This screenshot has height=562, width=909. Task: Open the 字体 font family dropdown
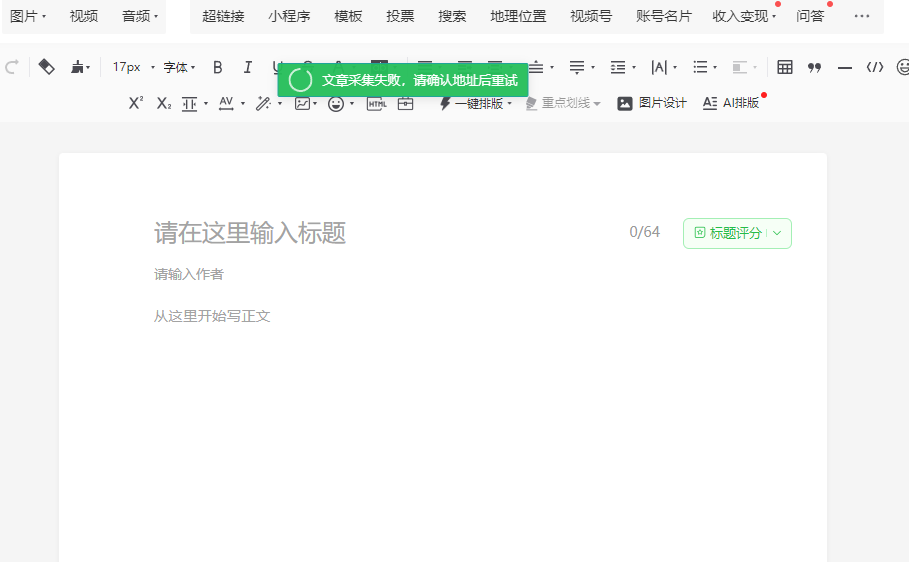click(x=179, y=67)
